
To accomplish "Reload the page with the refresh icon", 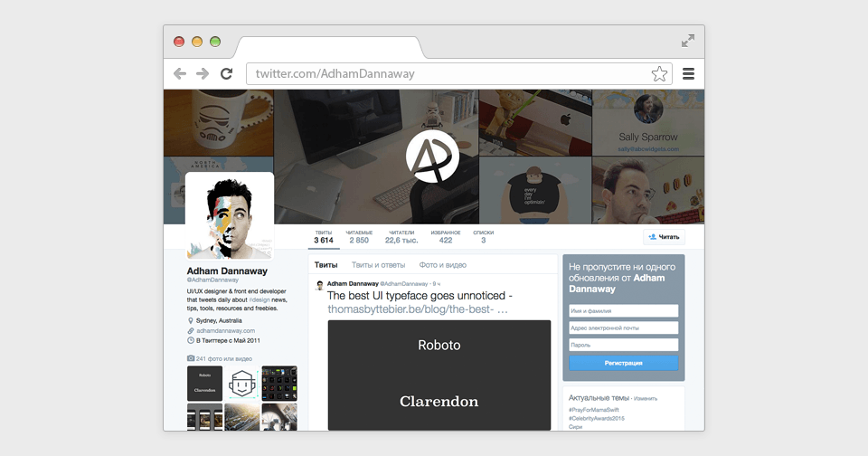I will pyautogui.click(x=226, y=73).
